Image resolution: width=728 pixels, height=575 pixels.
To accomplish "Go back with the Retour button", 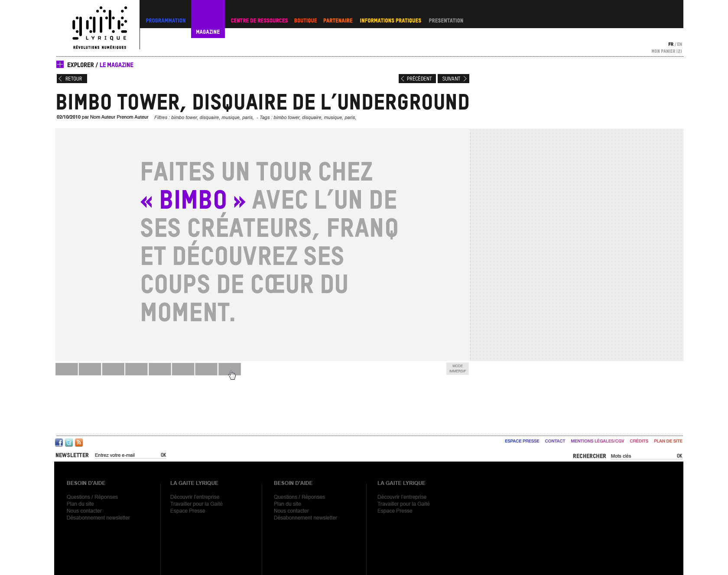I will click(72, 78).
